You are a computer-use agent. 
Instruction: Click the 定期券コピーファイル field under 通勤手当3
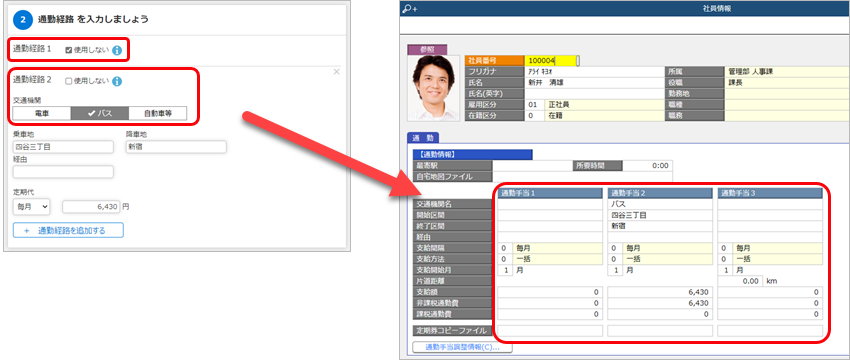[770, 331]
